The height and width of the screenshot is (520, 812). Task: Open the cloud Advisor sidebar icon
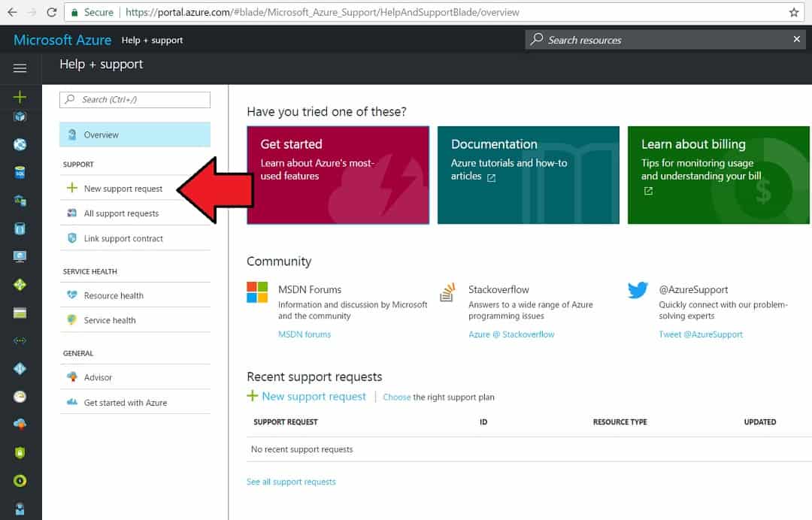20,425
